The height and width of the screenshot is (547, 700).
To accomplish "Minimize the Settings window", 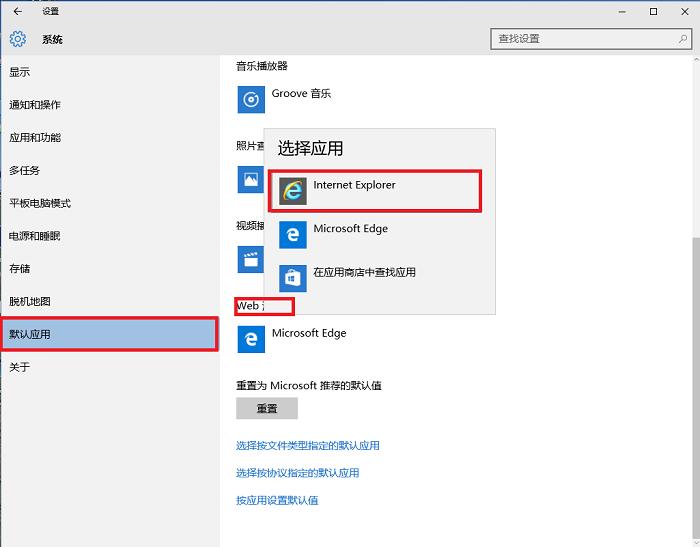I will 622,12.
